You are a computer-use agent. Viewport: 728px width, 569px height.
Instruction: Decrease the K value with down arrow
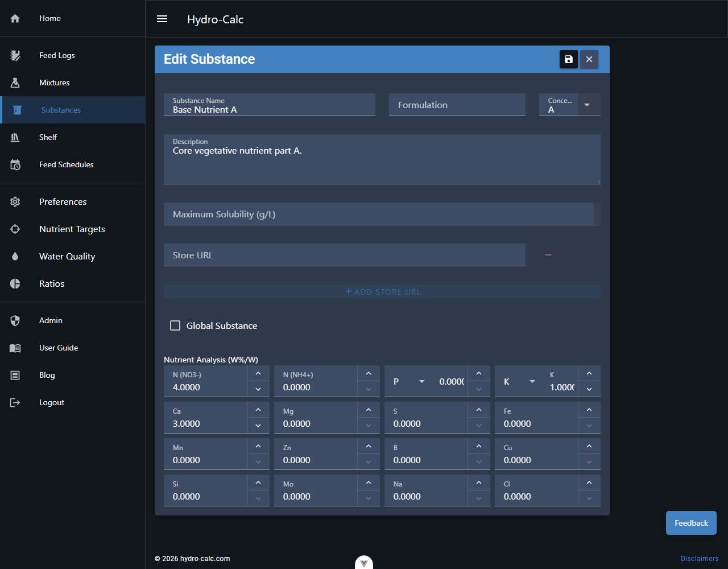tap(589, 389)
